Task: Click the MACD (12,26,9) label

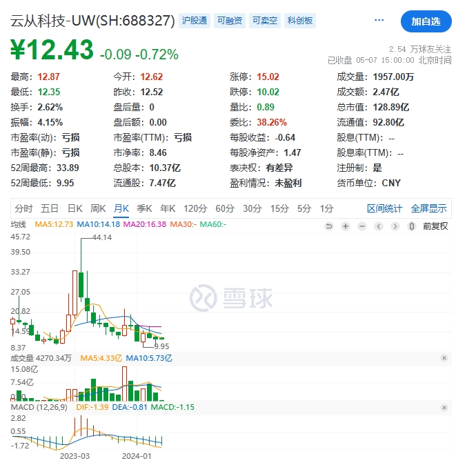Action: coord(39,407)
